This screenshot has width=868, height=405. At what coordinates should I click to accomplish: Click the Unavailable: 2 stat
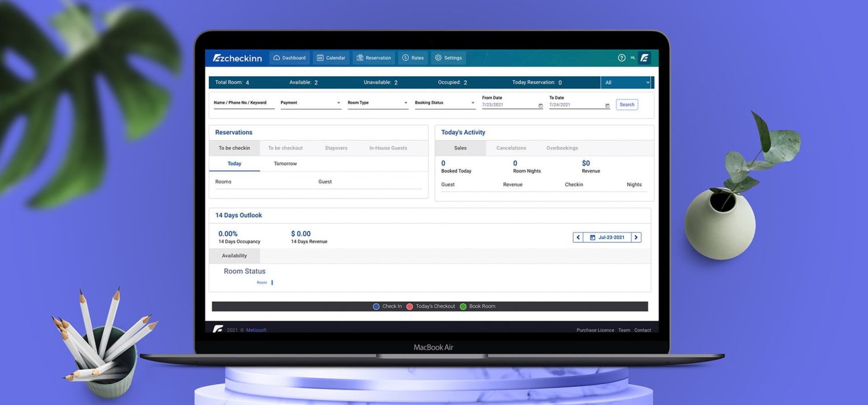[380, 83]
